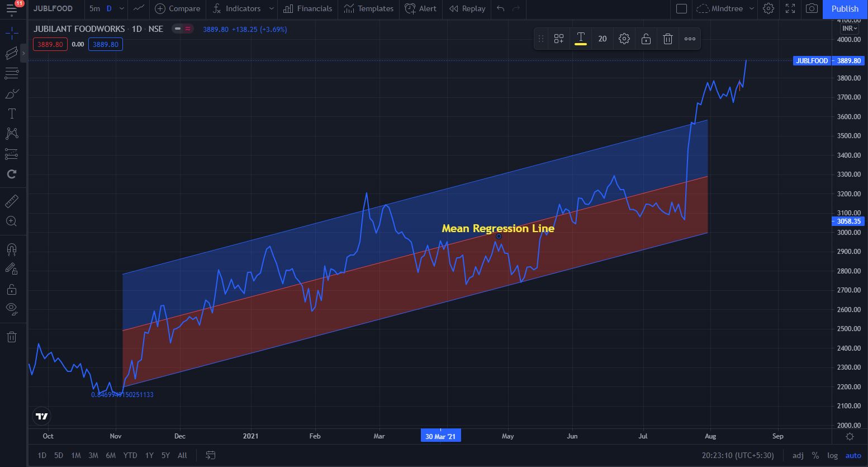Enter fullscreen mode

click(x=790, y=8)
